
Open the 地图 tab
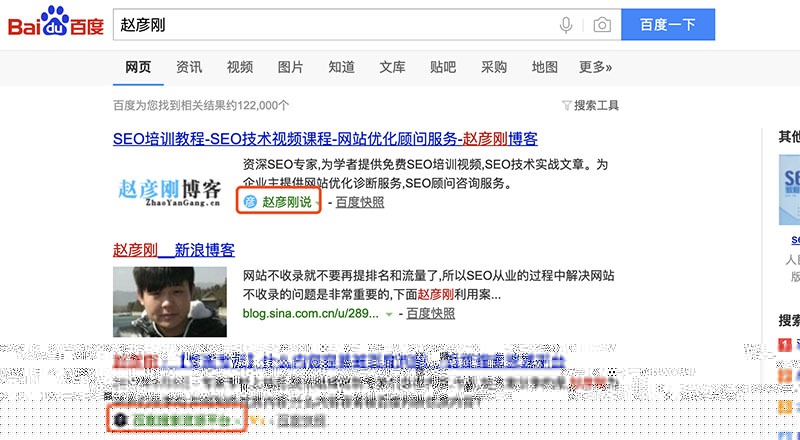click(x=545, y=67)
